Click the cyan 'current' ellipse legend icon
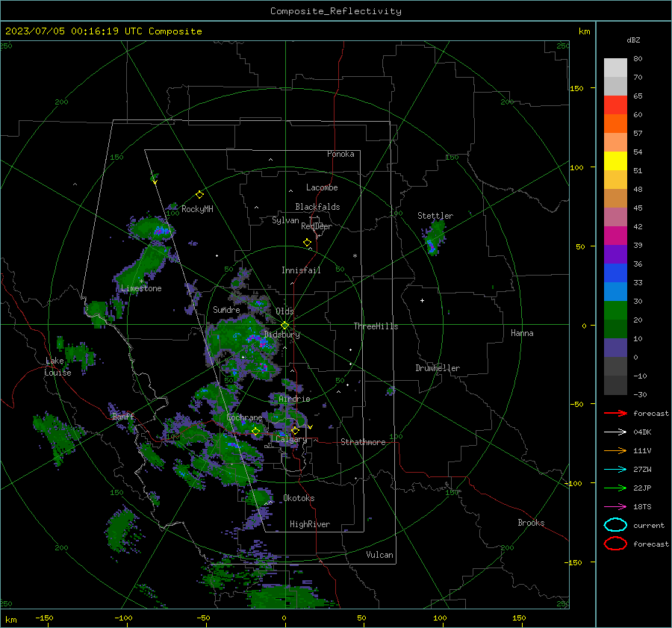The width and height of the screenshot is (672, 628). click(615, 525)
